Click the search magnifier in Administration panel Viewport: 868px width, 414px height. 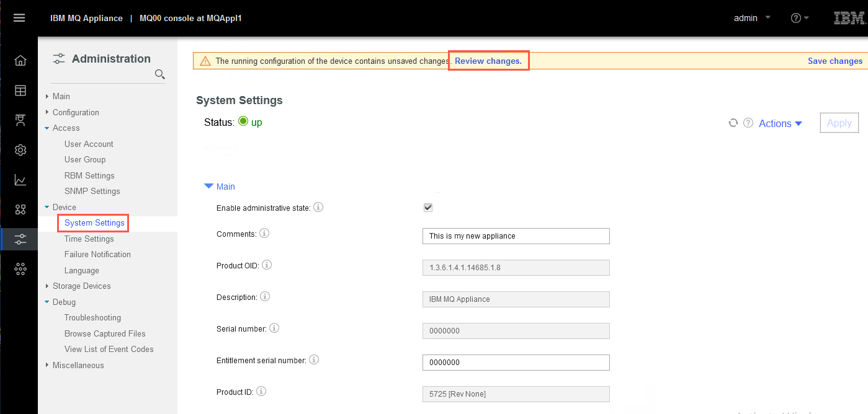pyautogui.click(x=159, y=74)
